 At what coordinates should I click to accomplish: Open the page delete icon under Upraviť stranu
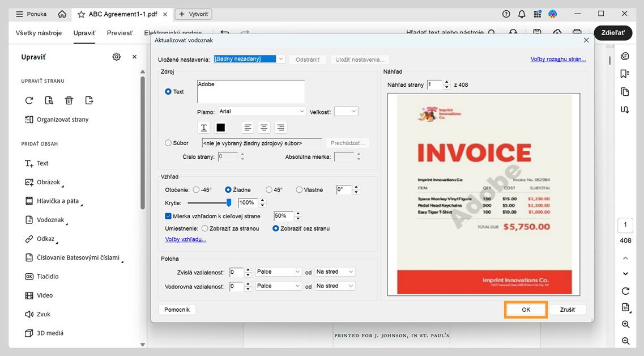tap(69, 100)
